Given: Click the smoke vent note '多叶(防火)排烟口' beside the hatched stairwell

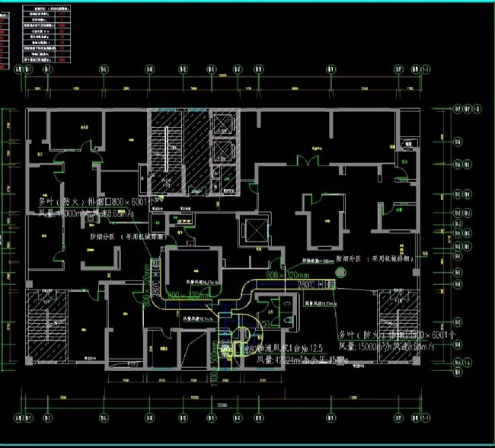Looking at the screenshot, I should tap(397, 334).
